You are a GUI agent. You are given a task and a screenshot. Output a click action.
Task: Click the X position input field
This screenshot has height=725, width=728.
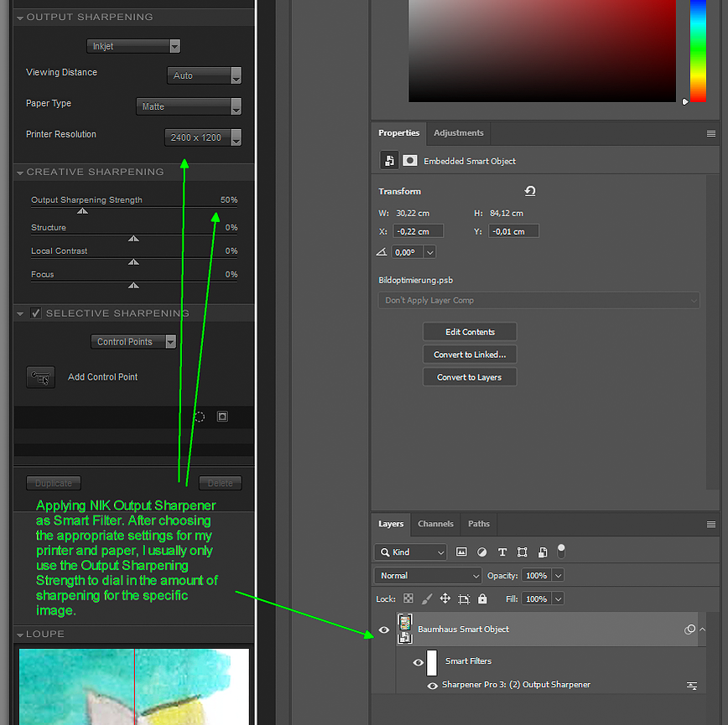click(418, 231)
